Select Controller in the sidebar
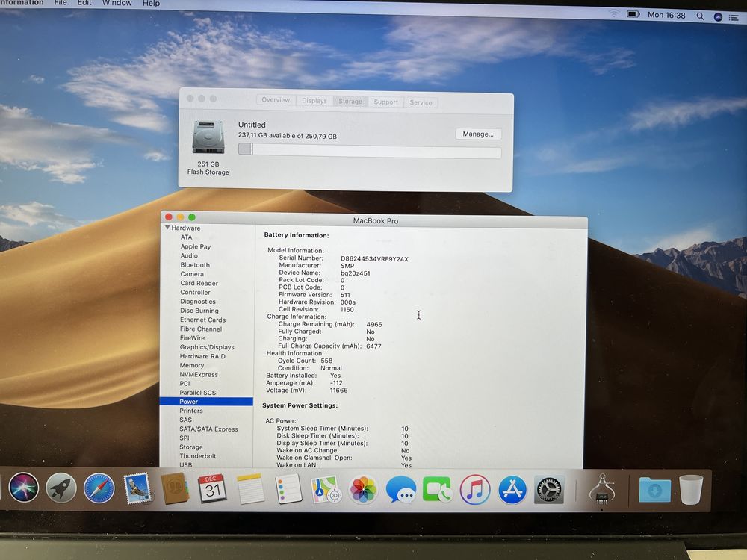 tap(195, 292)
